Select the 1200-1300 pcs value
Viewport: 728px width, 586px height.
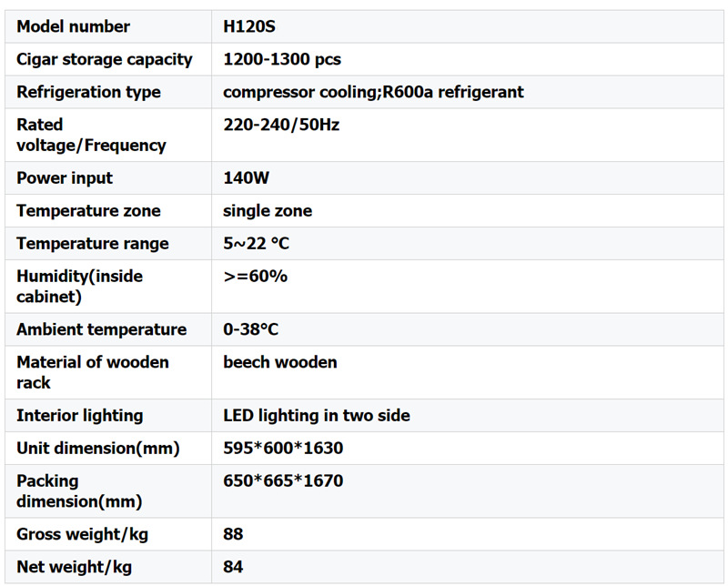click(282, 59)
